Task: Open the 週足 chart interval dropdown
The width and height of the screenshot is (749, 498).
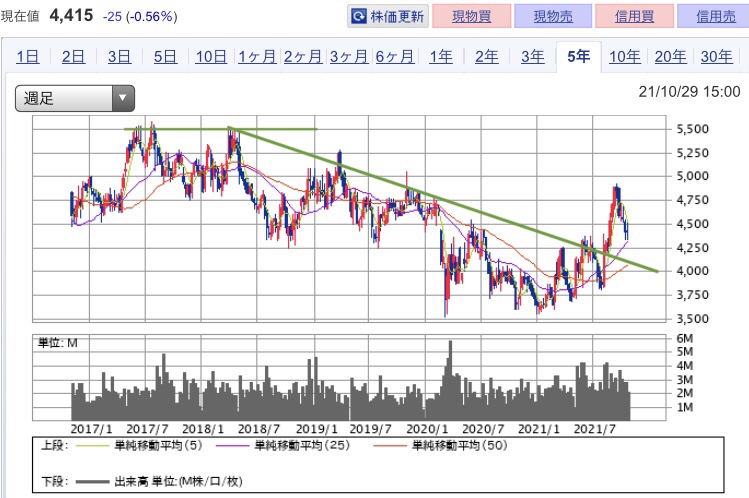Action: pos(75,98)
